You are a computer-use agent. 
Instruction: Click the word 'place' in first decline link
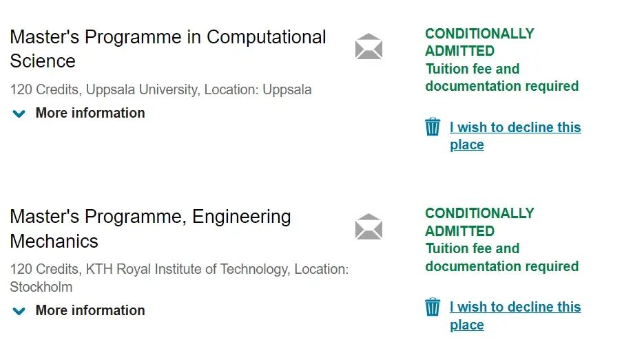pos(466,145)
